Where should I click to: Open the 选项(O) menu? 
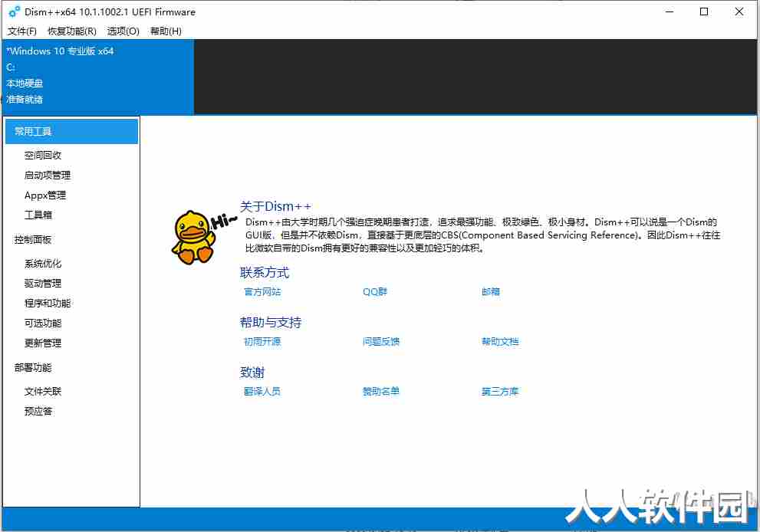point(123,31)
